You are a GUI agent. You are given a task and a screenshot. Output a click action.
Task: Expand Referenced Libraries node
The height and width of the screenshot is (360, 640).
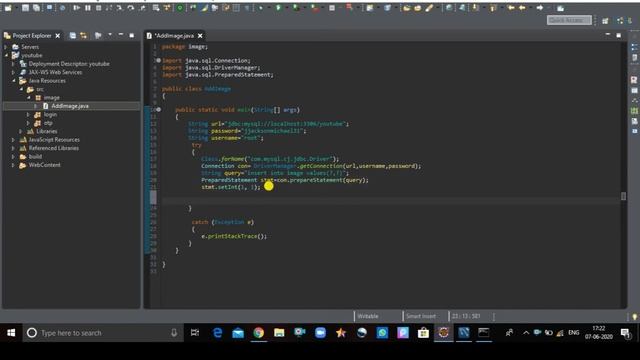tap(13, 148)
